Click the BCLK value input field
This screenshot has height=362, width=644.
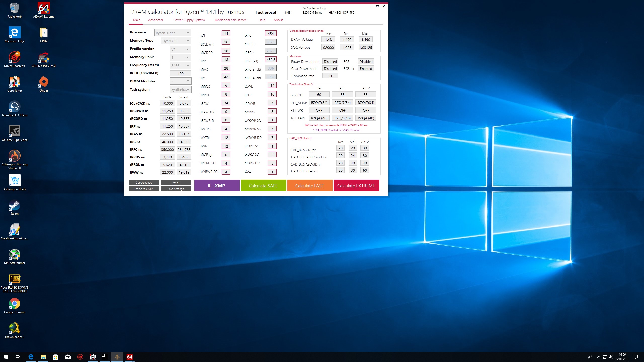[x=180, y=74]
